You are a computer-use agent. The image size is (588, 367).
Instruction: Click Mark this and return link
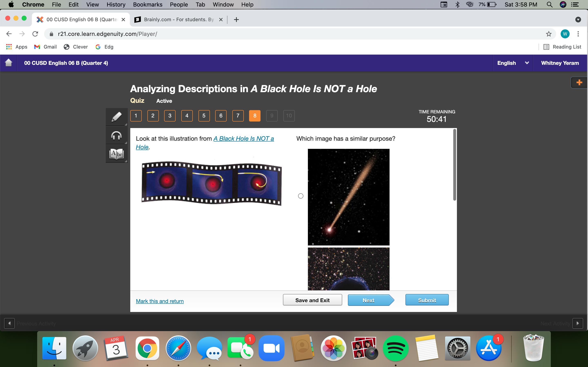[160, 301]
